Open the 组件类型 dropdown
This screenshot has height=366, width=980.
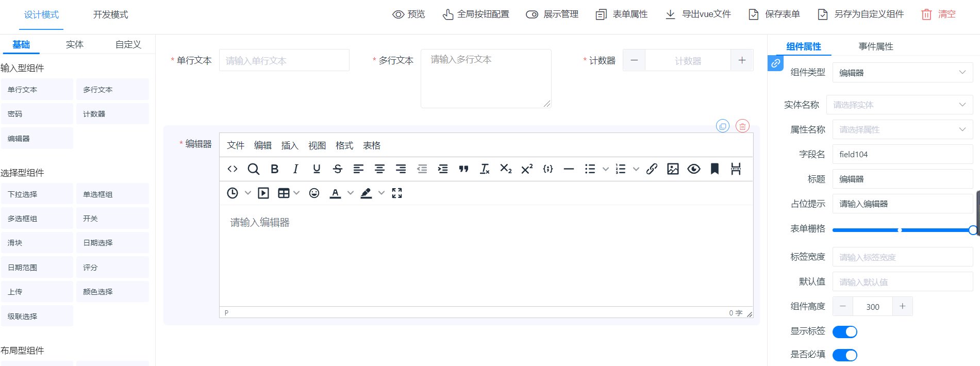[903, 73]
